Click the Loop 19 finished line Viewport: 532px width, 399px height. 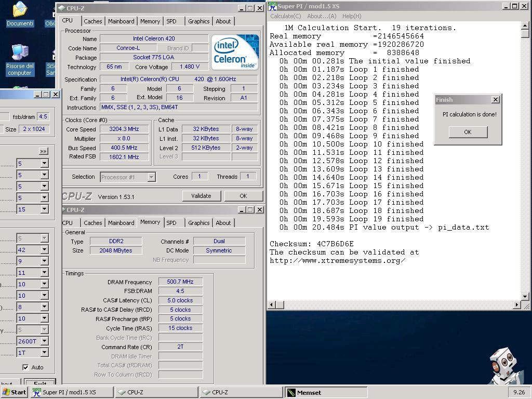(352, 219)
